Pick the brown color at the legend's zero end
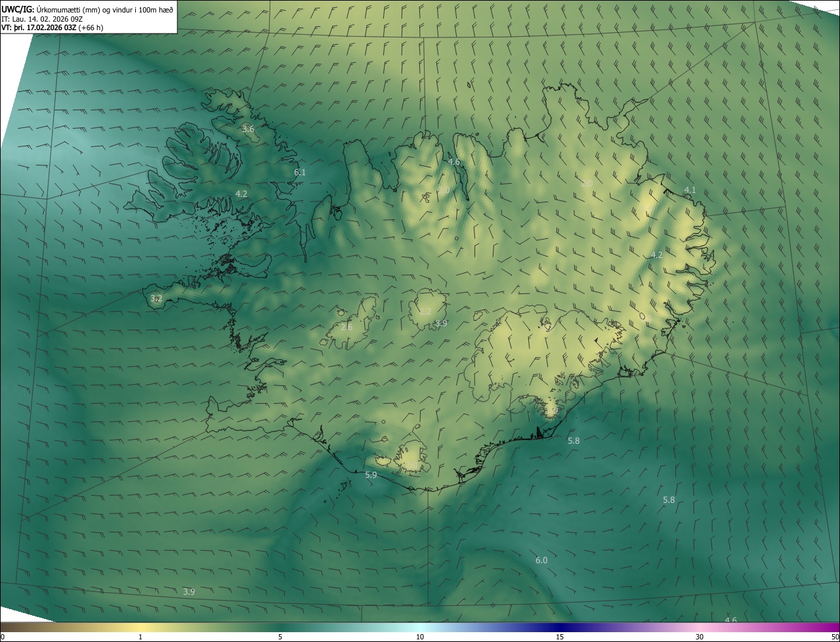The width and height of the screenshot is (840, 642). [4, 627]
